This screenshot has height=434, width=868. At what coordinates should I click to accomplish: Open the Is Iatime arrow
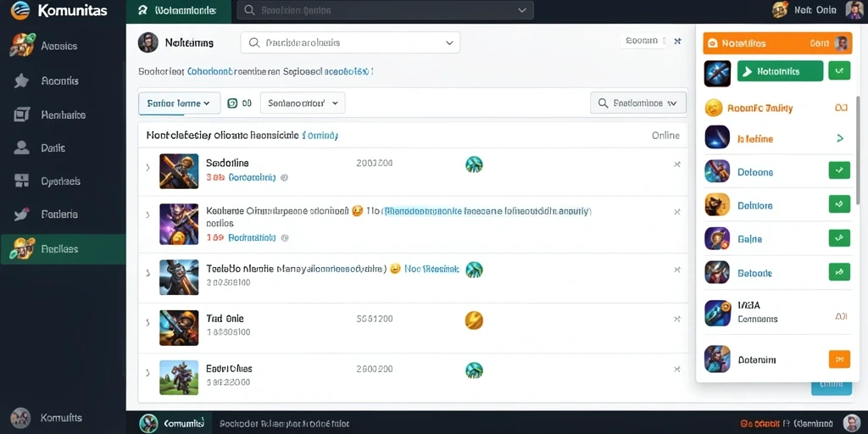point(840,138)
